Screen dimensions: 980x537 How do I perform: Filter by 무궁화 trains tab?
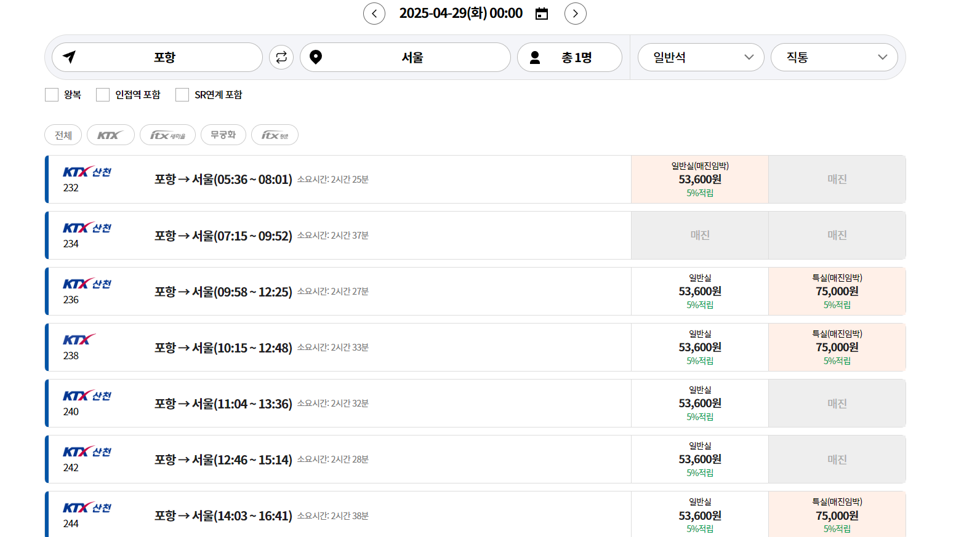pyautogui.click(x=223, y=135)
